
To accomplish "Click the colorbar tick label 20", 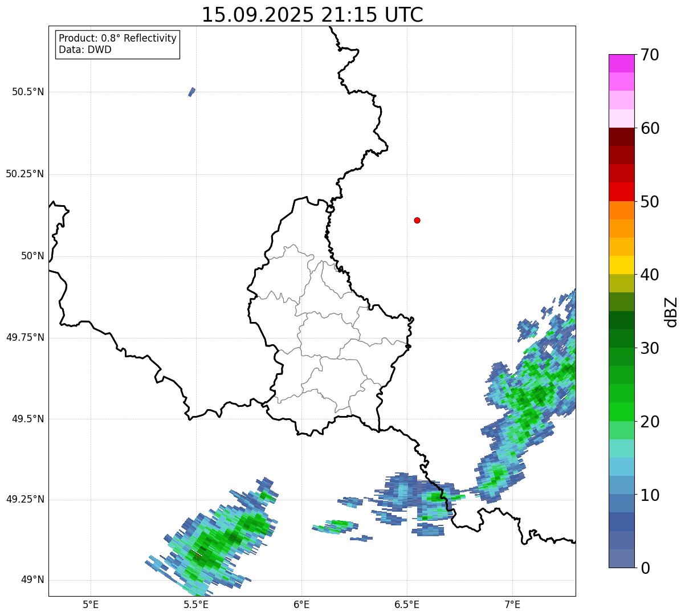I will (x=650, y=422).
